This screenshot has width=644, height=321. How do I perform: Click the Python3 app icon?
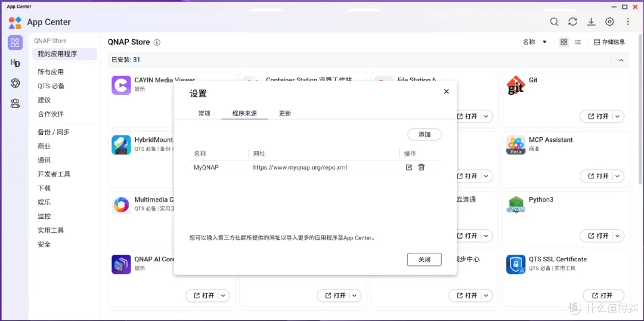[x=516, y=204]
